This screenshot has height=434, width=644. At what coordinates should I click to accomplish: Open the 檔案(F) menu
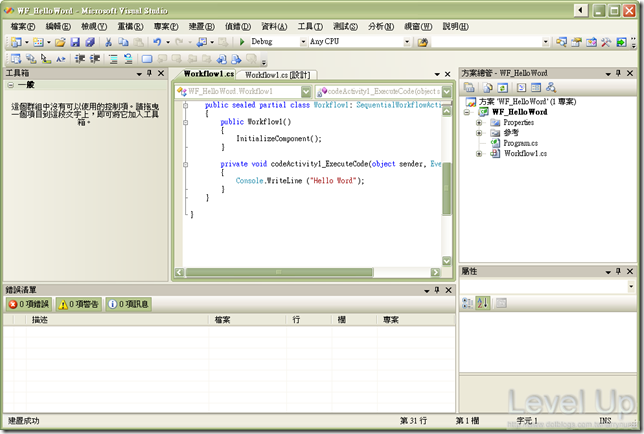[x=23, y=27]
